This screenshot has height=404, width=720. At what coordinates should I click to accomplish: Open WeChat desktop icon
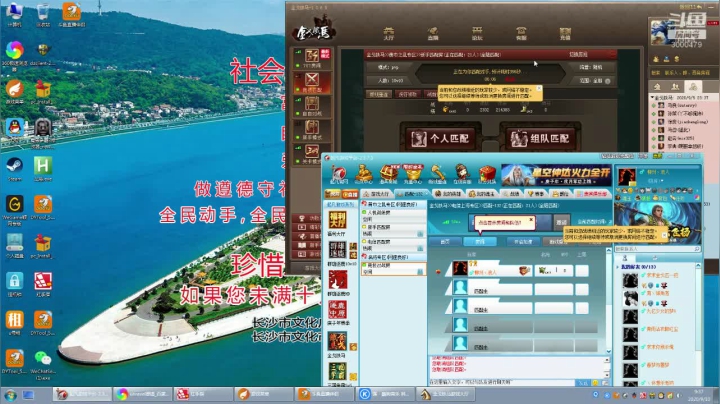[43, 365]
